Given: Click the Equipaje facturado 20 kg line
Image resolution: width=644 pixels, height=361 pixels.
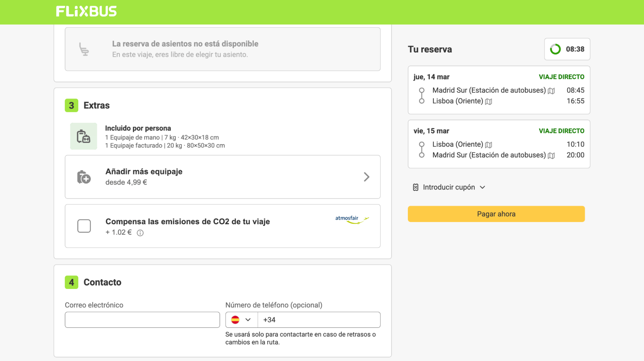Looking at the screenshot, I should point(165,145).
